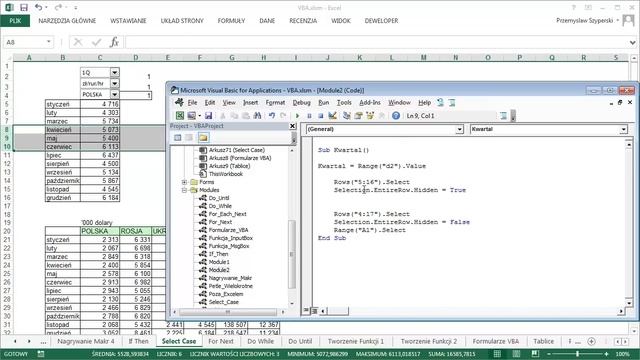Click the zoom out minus button in status bar
This screenshot has width=640, height=360.
pos(549,354)
